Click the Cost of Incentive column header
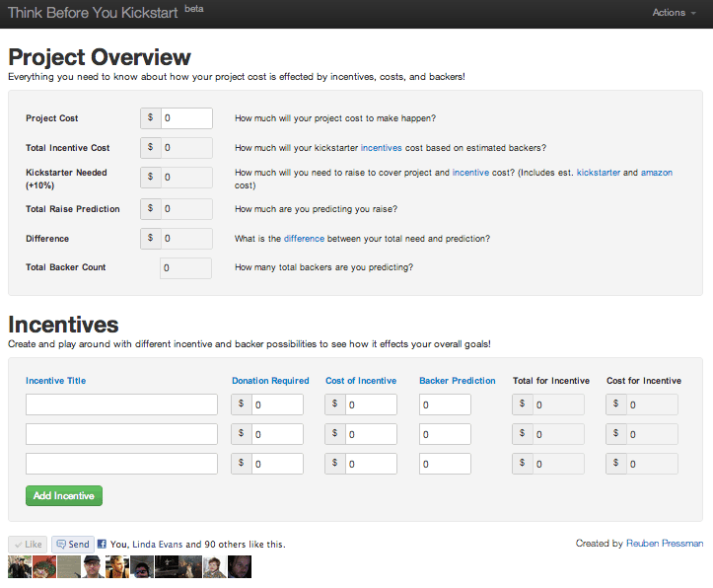This screenshot has width=713, height=588. coord(361,381)
